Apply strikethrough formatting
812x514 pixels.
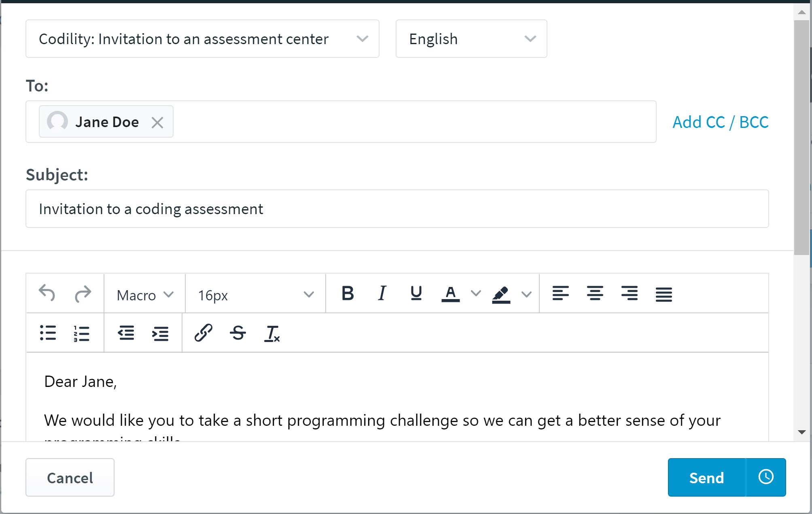coord(238,333)
